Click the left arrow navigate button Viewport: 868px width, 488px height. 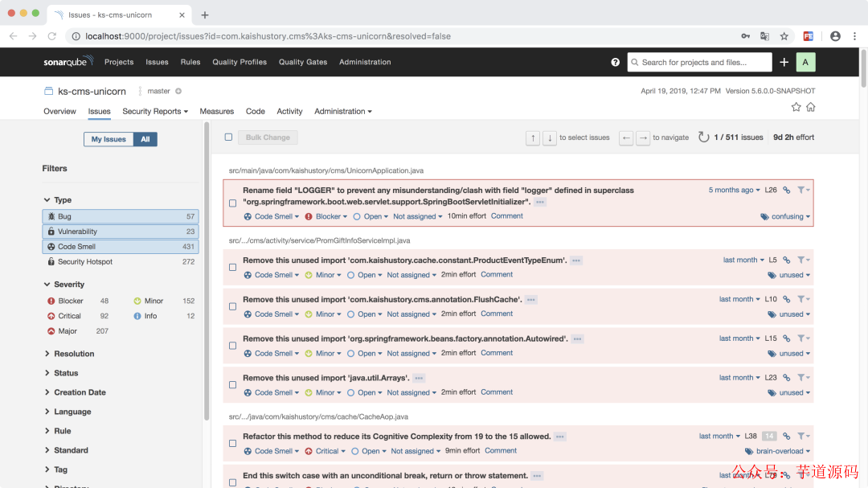pos(625,137)
